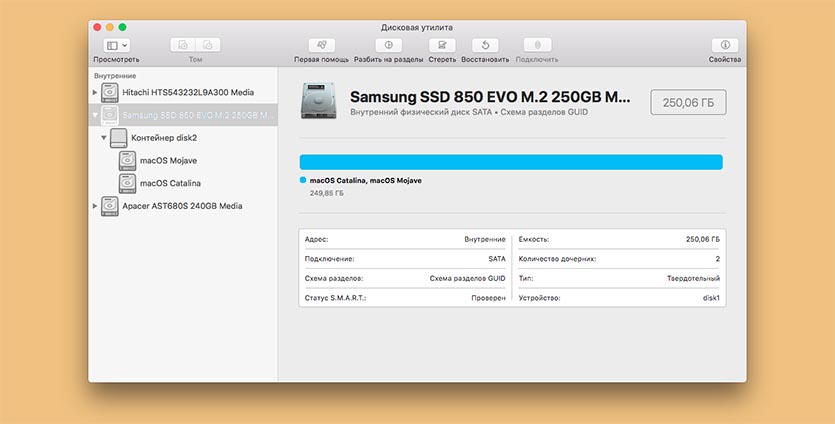This screenshot has height=424, width=835.
Task: Click the Erase toolbar icon
Action: point(442,45)
